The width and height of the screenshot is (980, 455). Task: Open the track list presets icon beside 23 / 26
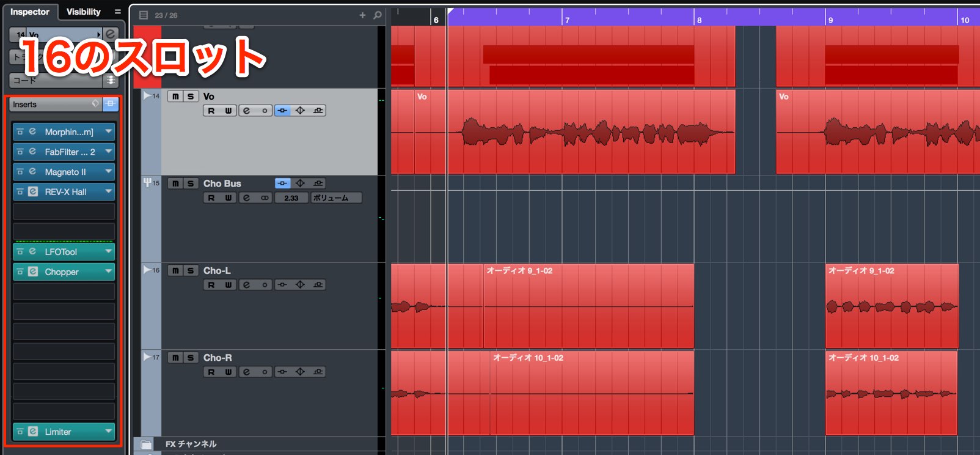(x=144, y=15)
